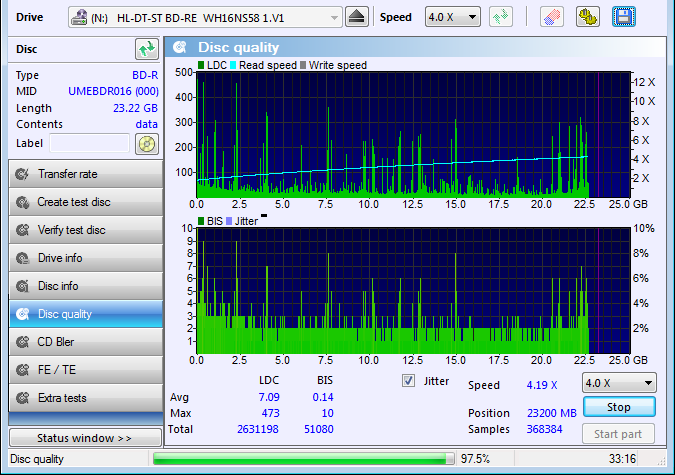This screenshot has width=675, height=475.
Task: Click the Drive info disc icon
Action: point(22,258)
